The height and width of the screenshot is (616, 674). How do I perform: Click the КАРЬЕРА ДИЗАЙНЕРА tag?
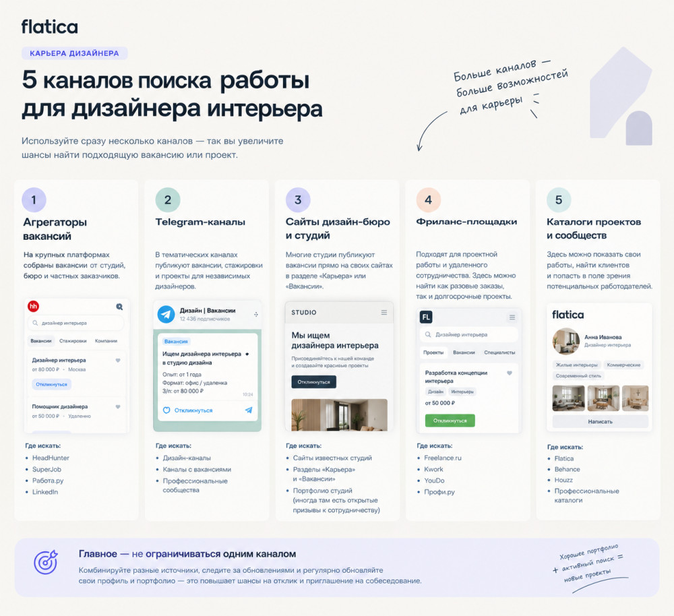[74, 53]
